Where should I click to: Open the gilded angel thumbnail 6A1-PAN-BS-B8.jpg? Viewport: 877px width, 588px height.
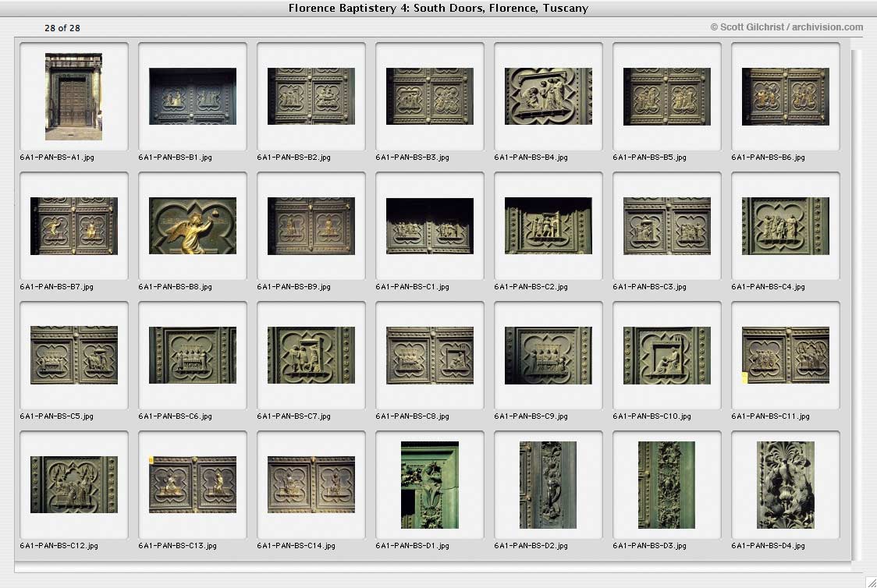pos(193,226)
